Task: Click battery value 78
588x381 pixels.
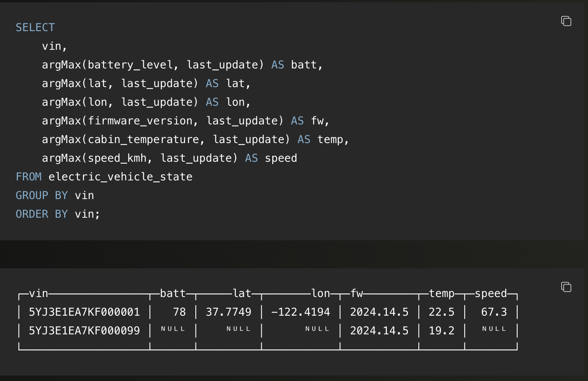Action: 179,312
